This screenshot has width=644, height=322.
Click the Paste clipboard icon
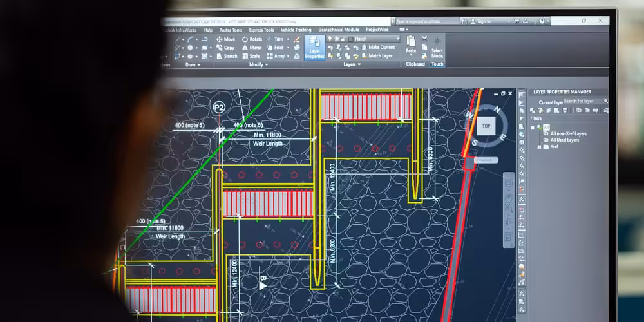(411, 41)
